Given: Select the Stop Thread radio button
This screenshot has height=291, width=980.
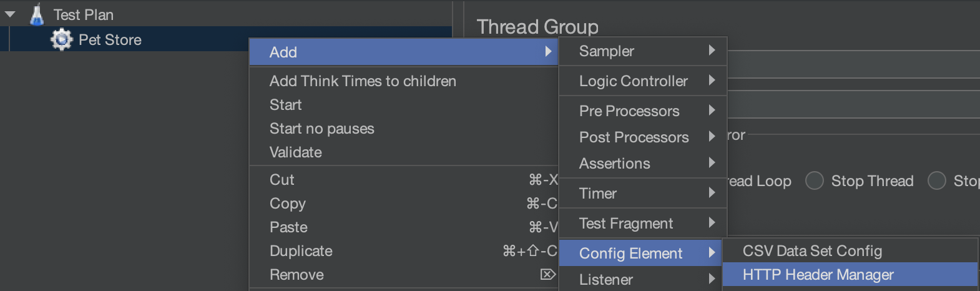Looking at the screenshot, I should 814,180.
